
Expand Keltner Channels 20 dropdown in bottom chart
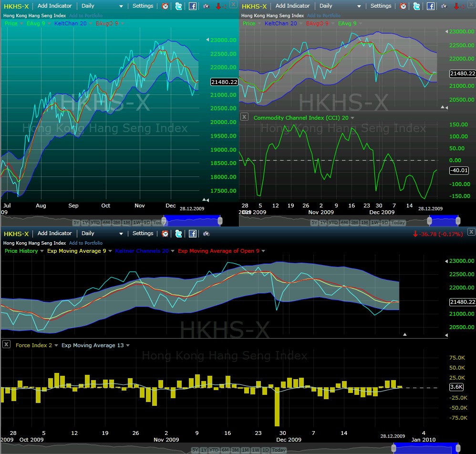[x=173, y=251]
